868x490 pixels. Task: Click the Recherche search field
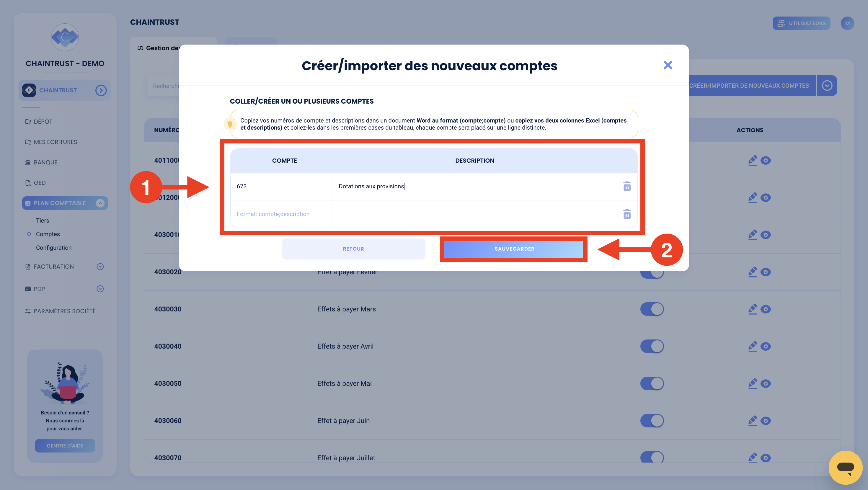coord(163,86)
